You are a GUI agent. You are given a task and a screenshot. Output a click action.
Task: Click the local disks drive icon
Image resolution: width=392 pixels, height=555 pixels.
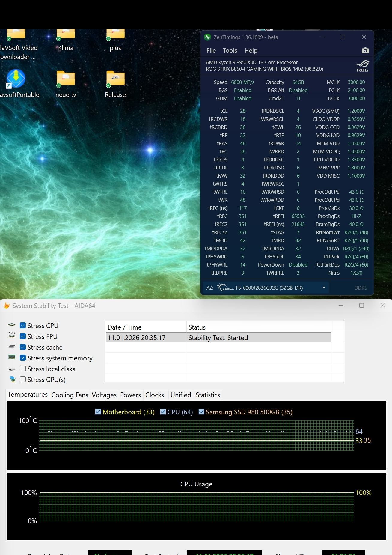click(x=12, y=369)
